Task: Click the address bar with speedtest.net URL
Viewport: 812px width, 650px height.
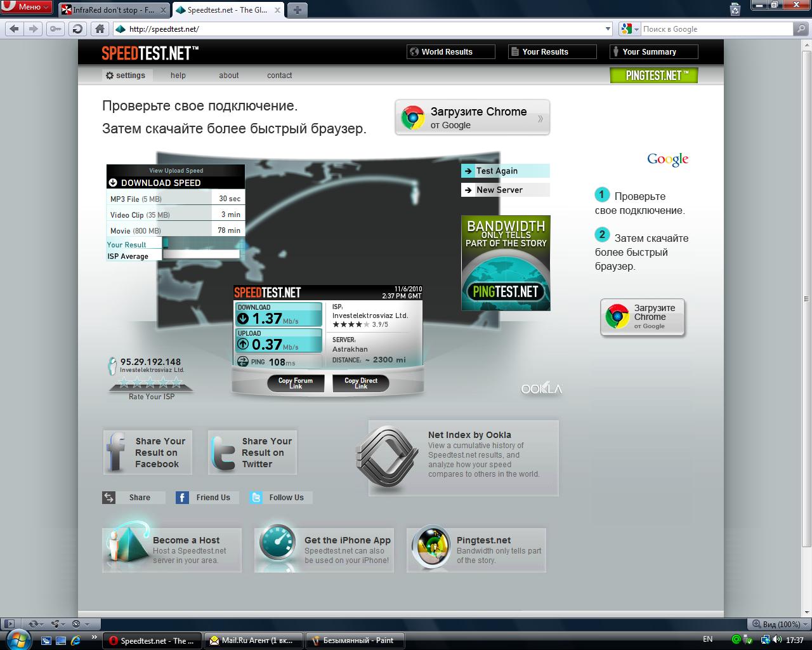Action: point(363,29)
